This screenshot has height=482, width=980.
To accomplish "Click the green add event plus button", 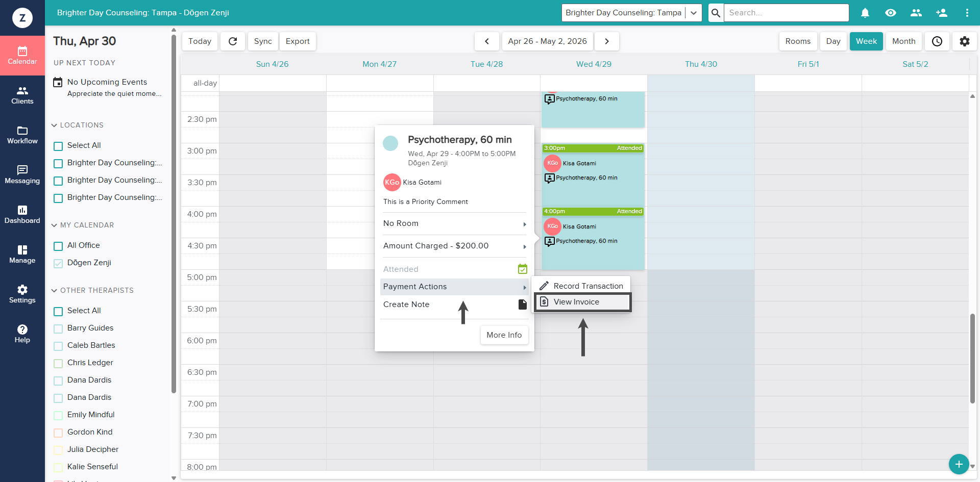I will tap(959, 464).
